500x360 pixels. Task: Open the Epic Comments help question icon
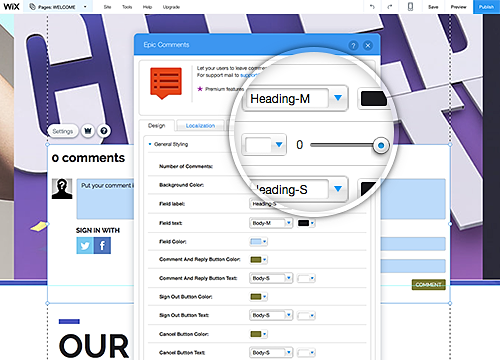353,45
